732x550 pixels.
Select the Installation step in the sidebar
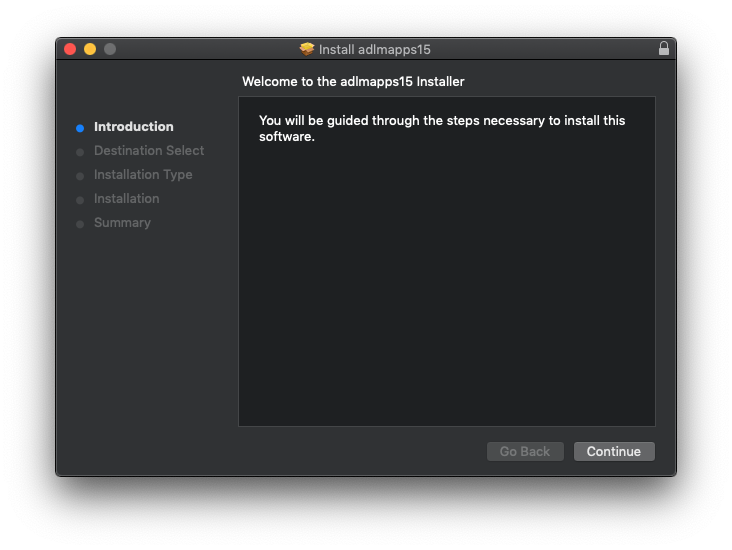point(126,199)
